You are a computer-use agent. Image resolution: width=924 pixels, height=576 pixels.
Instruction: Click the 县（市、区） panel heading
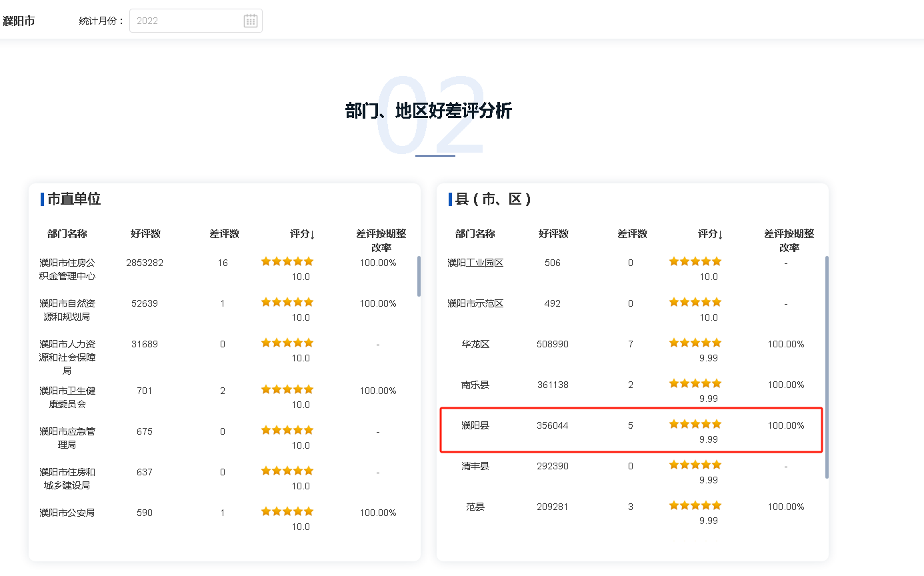coord(493,199)
